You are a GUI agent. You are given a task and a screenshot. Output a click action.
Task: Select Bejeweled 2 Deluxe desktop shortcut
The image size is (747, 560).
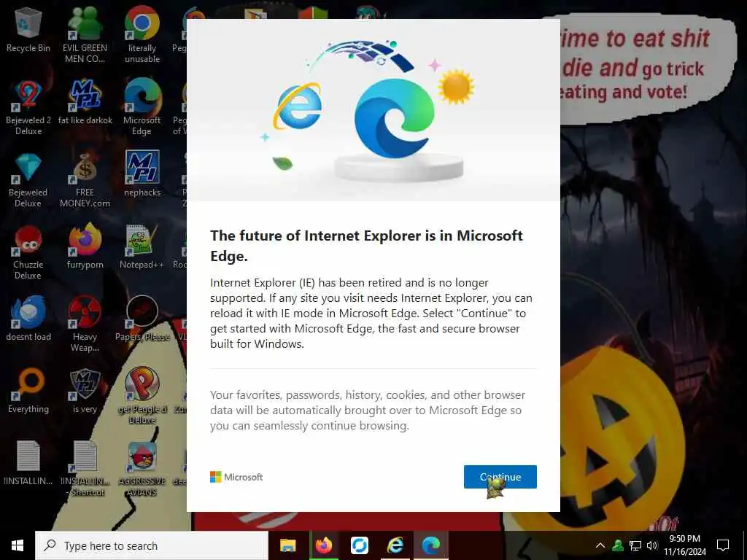coord(28,108)
